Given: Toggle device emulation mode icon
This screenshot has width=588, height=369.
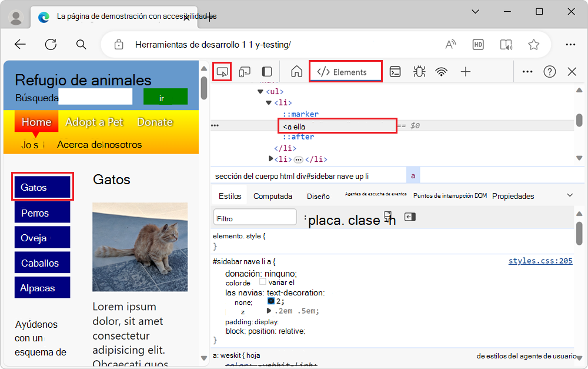Looking at the screenshot, I should coord(245,71).
